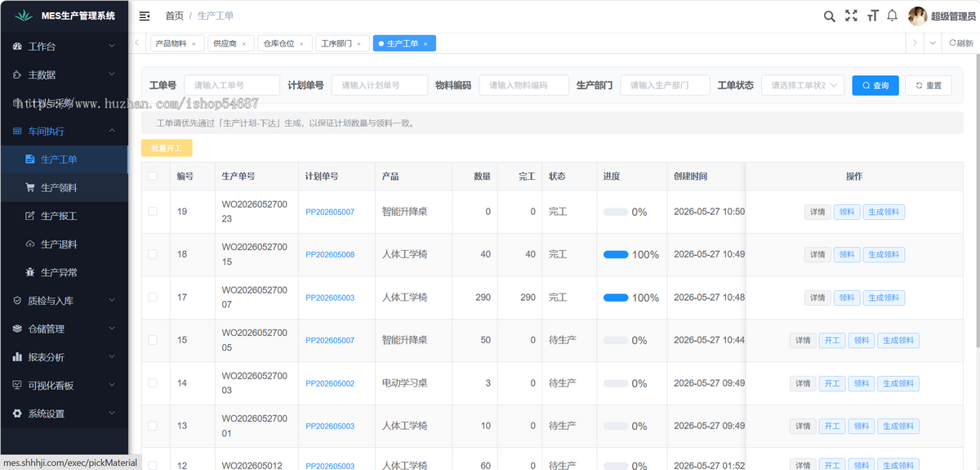Click the 可视化看板 monitor icon
Viewport: 980px width, 470px height.
18,385
